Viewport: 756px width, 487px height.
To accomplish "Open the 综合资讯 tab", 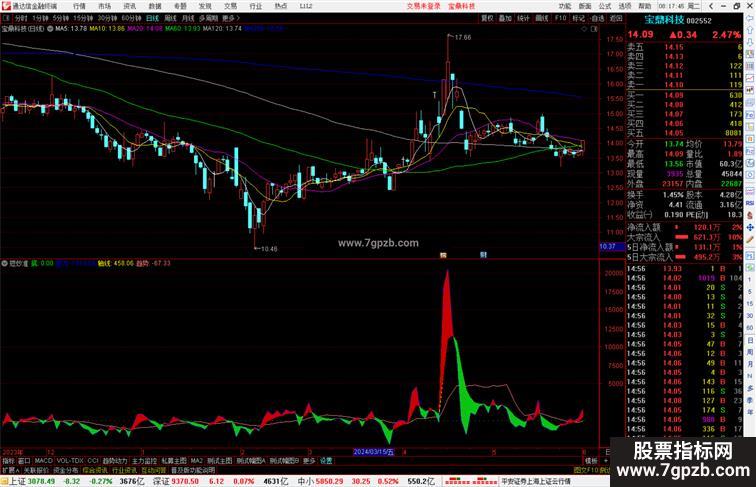I will point(95,470).
